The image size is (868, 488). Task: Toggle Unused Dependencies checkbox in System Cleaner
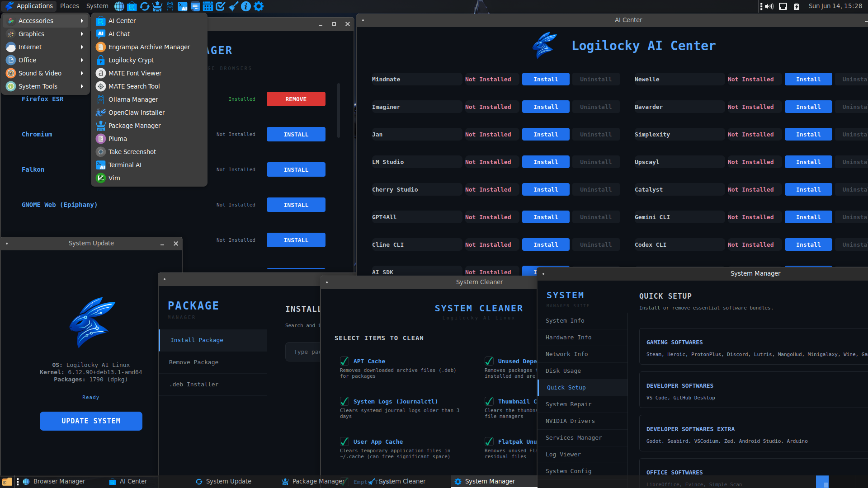point(489,361)
